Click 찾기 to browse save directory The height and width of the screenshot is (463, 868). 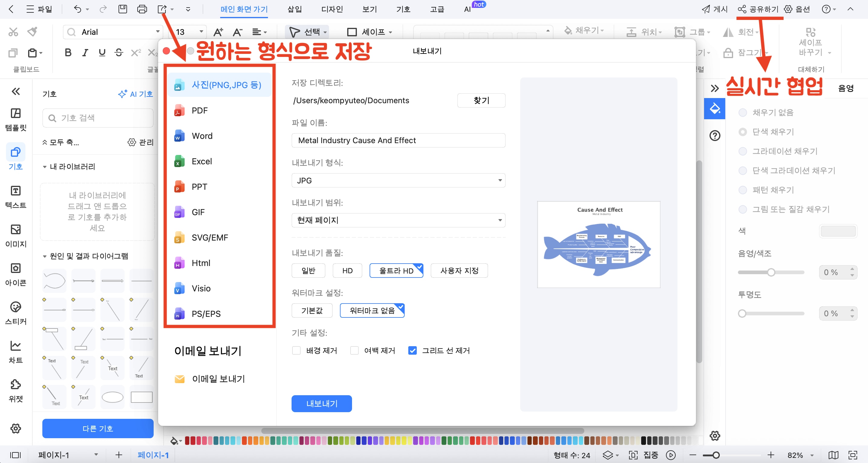pos(481,100)
